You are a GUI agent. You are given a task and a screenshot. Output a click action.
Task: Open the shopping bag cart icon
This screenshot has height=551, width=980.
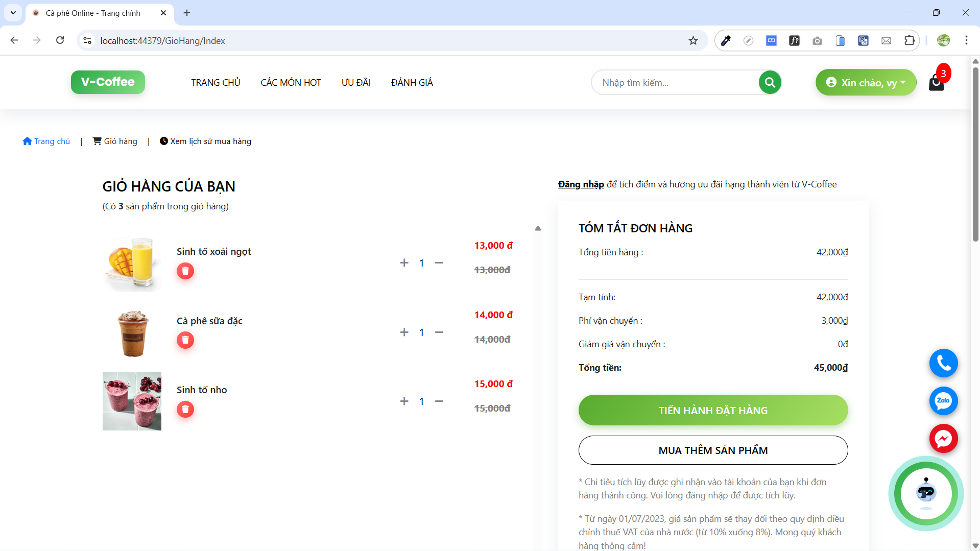936,82
